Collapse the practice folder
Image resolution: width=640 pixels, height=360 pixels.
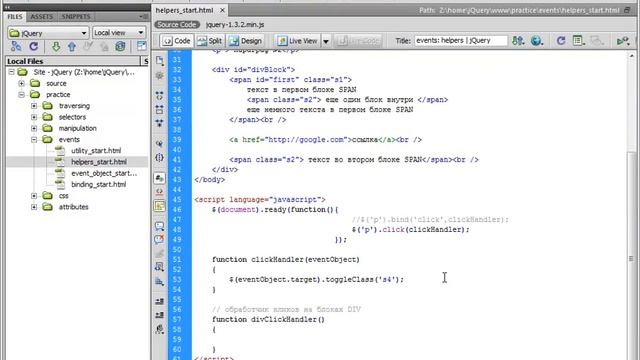21,95
